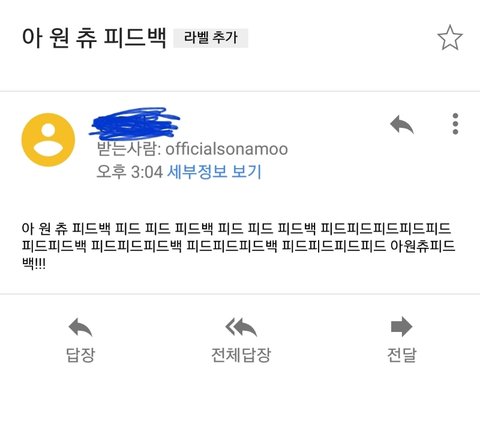The width and height of the screenshot is (480, 437).
Task: Tap the 라벨 추가 label button
Action: pos(211,38)
